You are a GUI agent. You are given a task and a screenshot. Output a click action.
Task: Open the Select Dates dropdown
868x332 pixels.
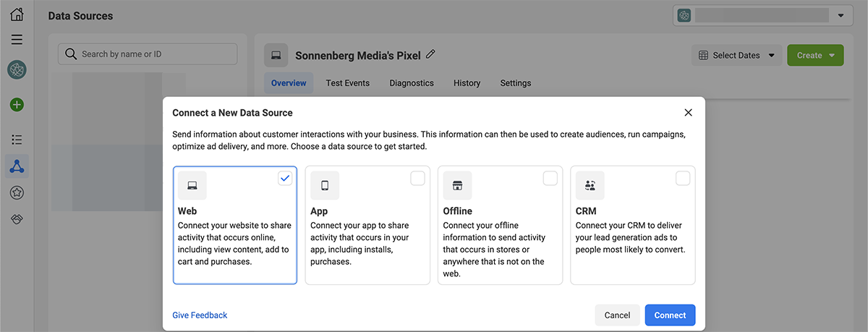(736, 56)
